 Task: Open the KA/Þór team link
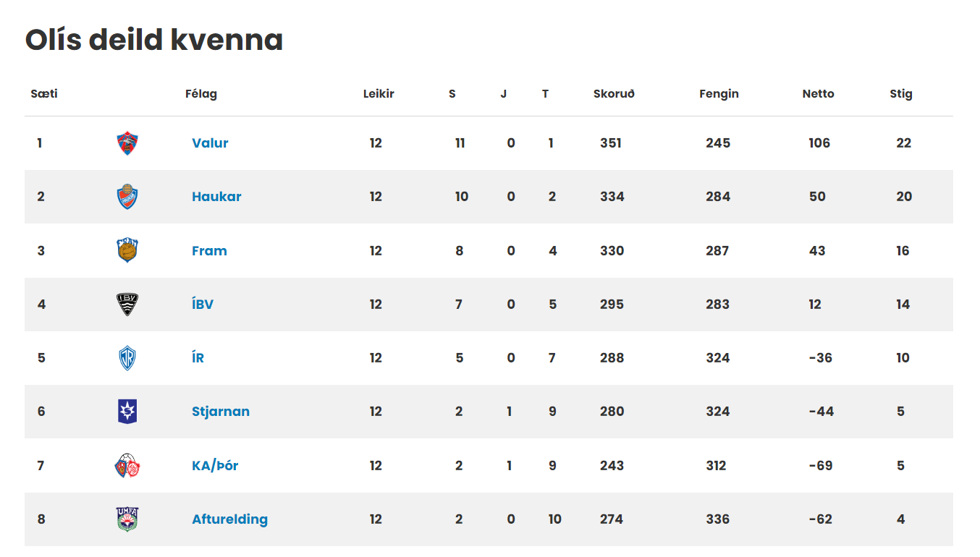click(215, 466)
